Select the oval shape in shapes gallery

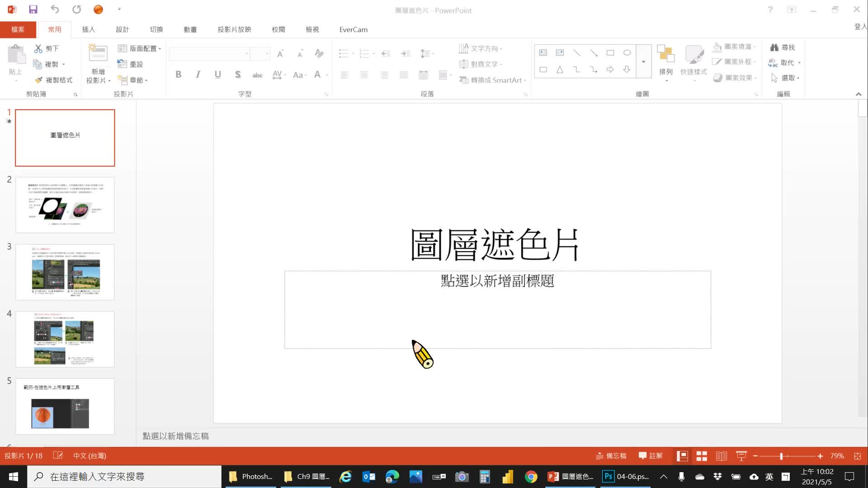click(x=627, y=53)
